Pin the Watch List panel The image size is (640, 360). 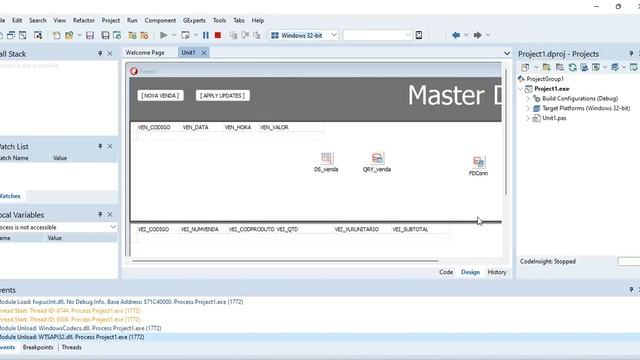tap(100, 146)
